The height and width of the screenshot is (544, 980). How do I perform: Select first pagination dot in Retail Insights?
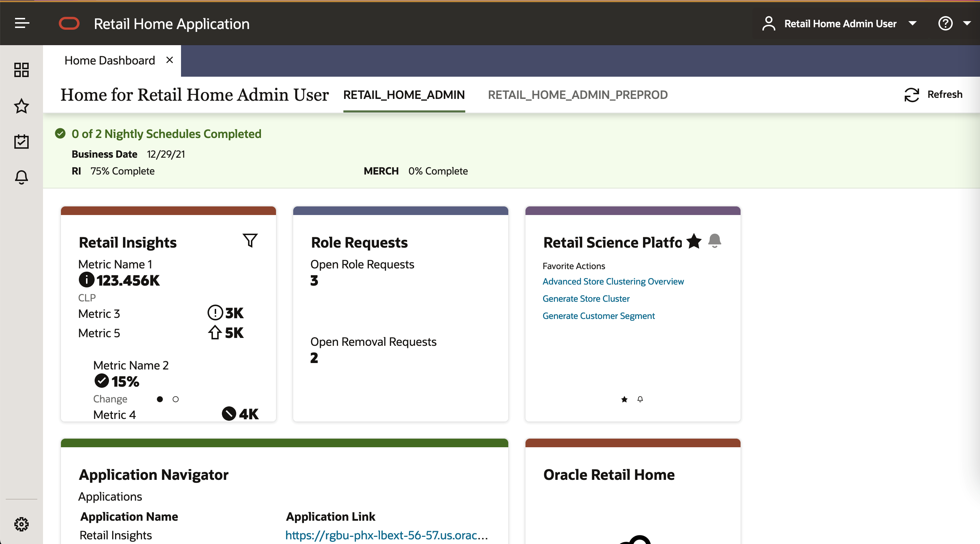point(160,399)
